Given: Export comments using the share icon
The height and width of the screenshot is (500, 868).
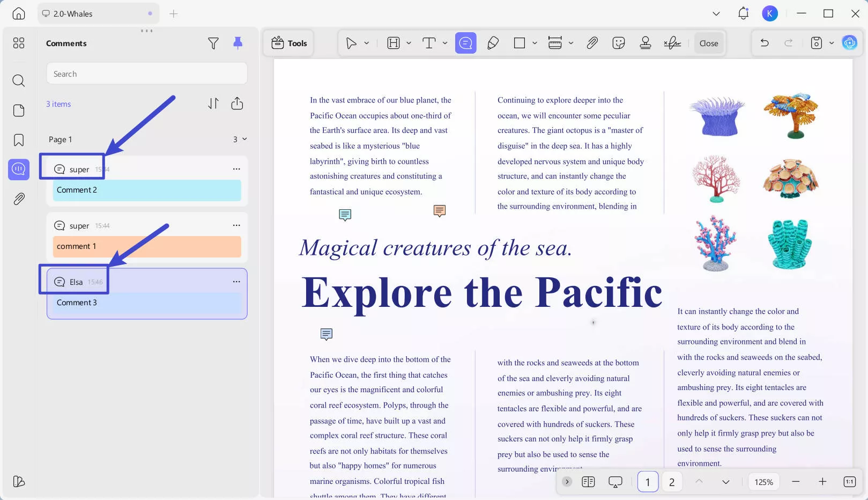Looking at the screenshot, I should 237,104.
